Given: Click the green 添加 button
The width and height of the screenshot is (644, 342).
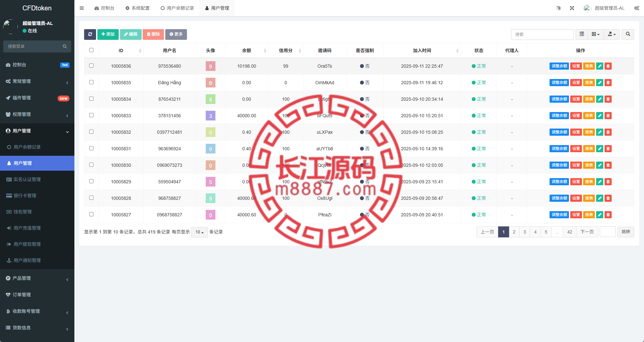Looking at the screenshot, I should [x=108, y=34].
